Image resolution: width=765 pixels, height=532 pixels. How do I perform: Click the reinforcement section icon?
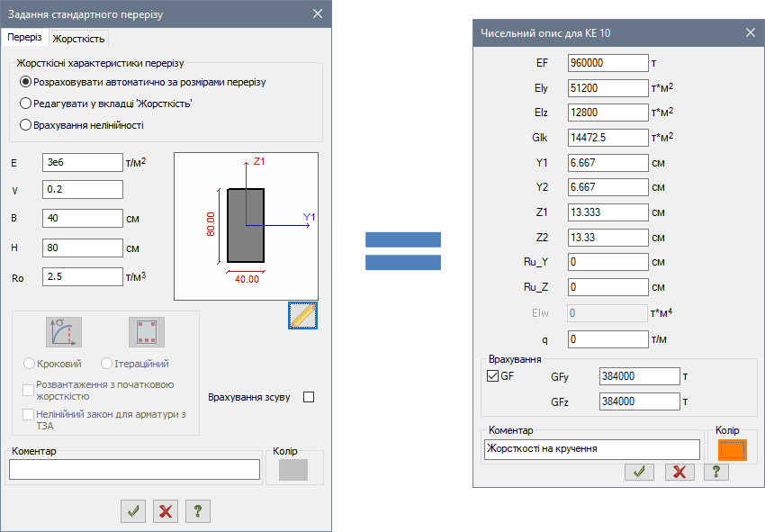point(146,332)
